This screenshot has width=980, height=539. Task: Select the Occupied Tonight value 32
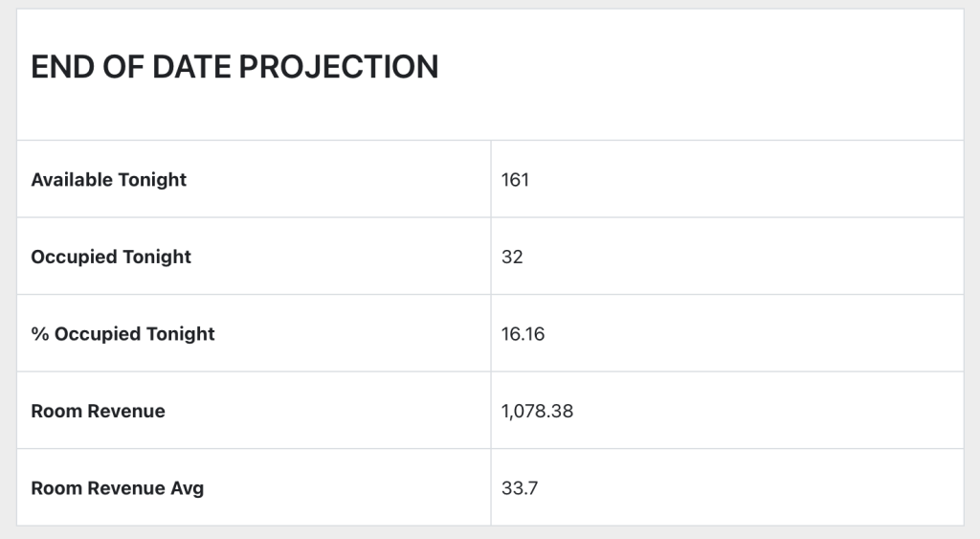pyautogui.click(x=512, y=257)
